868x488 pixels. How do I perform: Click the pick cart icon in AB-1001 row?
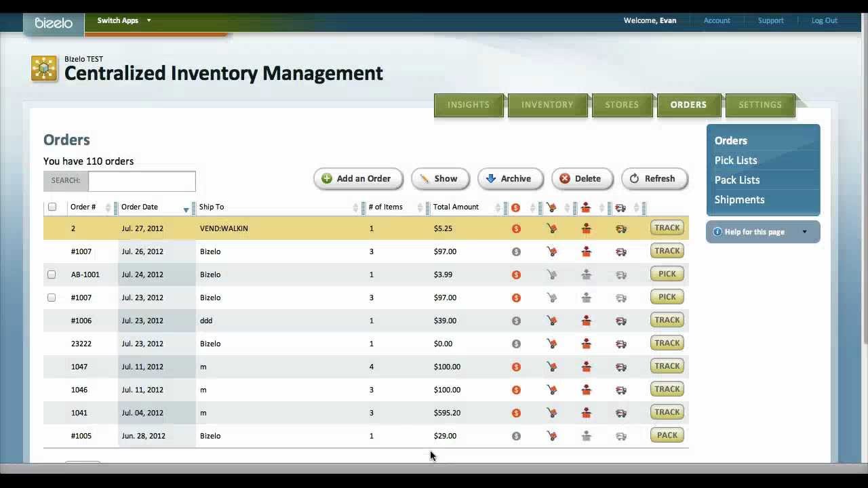[x=551, y=275]
